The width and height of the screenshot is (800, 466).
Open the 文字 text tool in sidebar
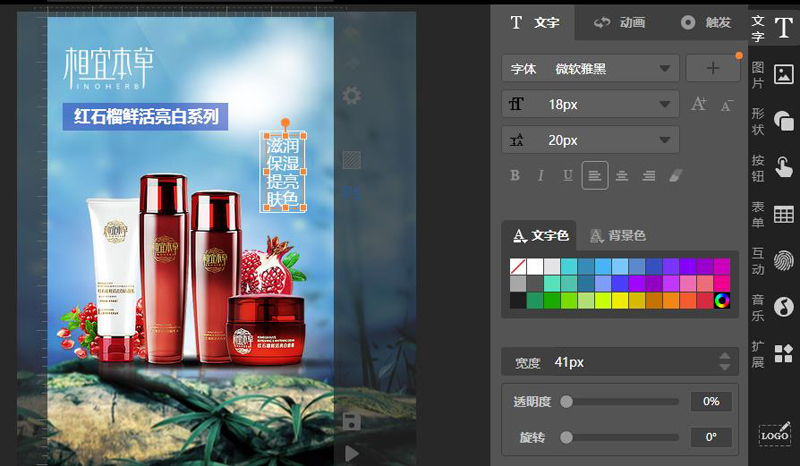(x=773, y=28)
